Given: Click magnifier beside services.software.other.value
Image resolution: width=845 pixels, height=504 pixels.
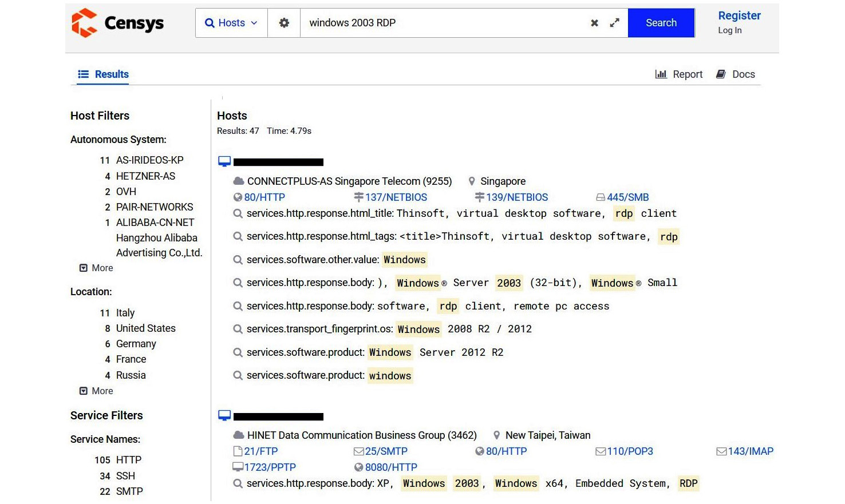Looking at the screenshot, I should pyautogui.click(x=238, y=260).
